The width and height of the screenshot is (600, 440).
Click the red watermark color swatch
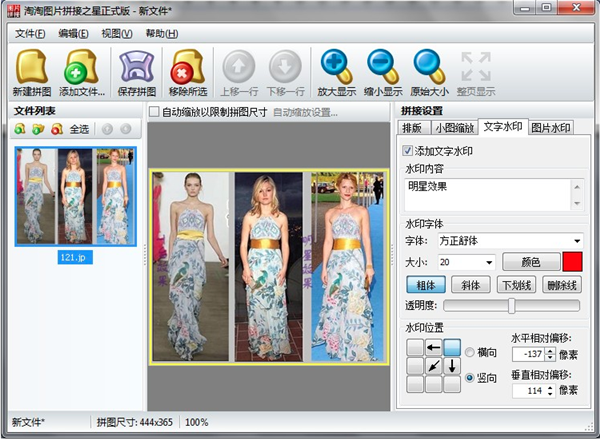pyautogui.click(x=574, y=262)
